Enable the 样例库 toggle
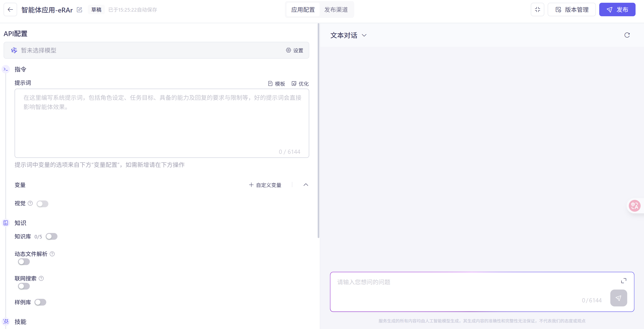This screenshot has width=644, height=329. (40, 302)
